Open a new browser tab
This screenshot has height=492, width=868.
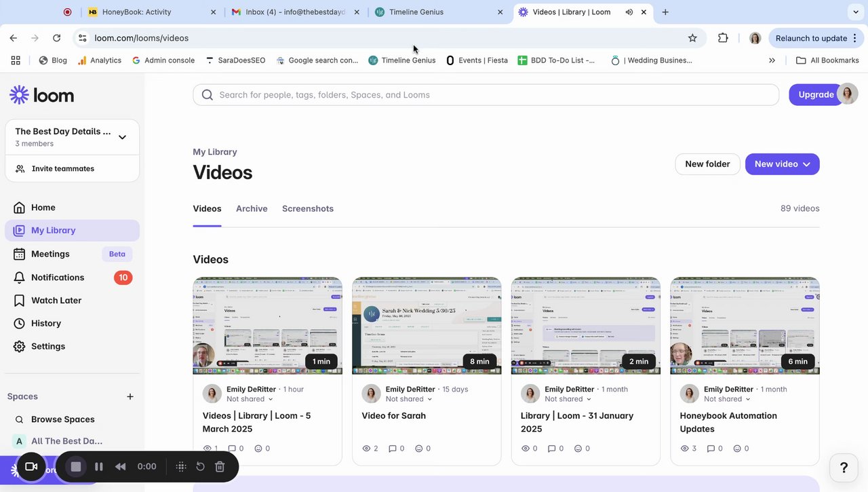coord(665,12)
